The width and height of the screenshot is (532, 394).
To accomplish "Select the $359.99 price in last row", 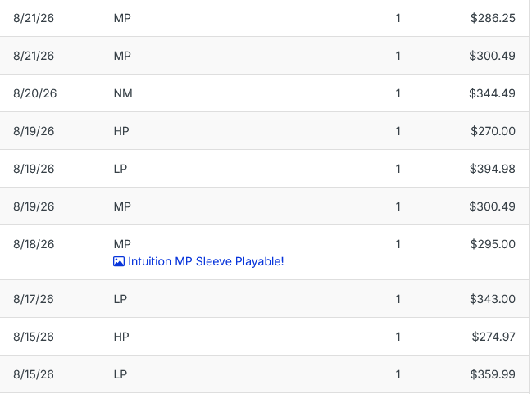I will (x=493, y=374).
